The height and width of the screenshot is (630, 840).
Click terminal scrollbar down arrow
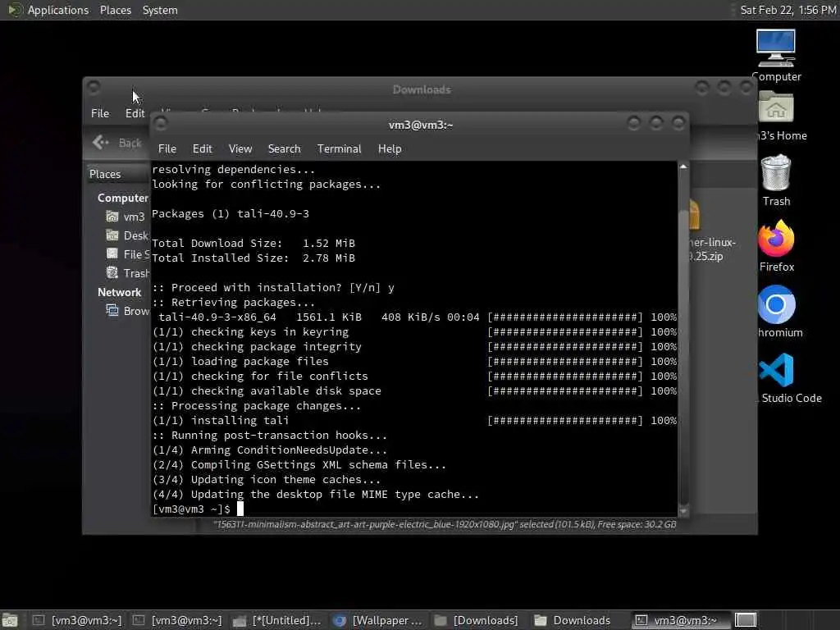pos(683,512)
